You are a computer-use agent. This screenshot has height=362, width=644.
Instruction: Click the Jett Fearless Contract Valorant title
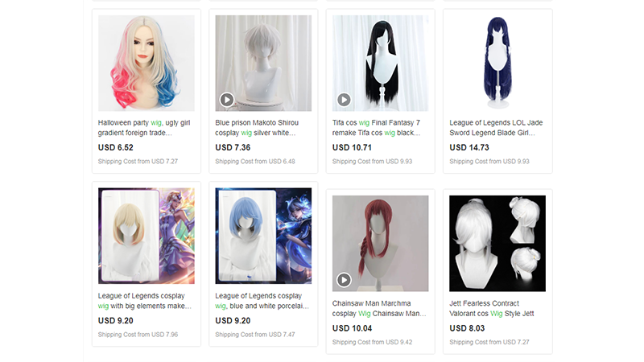(x=492, y=308)
